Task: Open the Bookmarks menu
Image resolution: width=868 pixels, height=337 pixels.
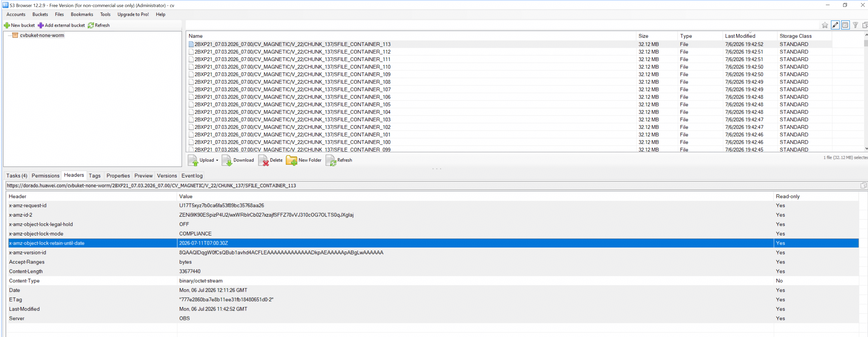Action: (82, 15)
